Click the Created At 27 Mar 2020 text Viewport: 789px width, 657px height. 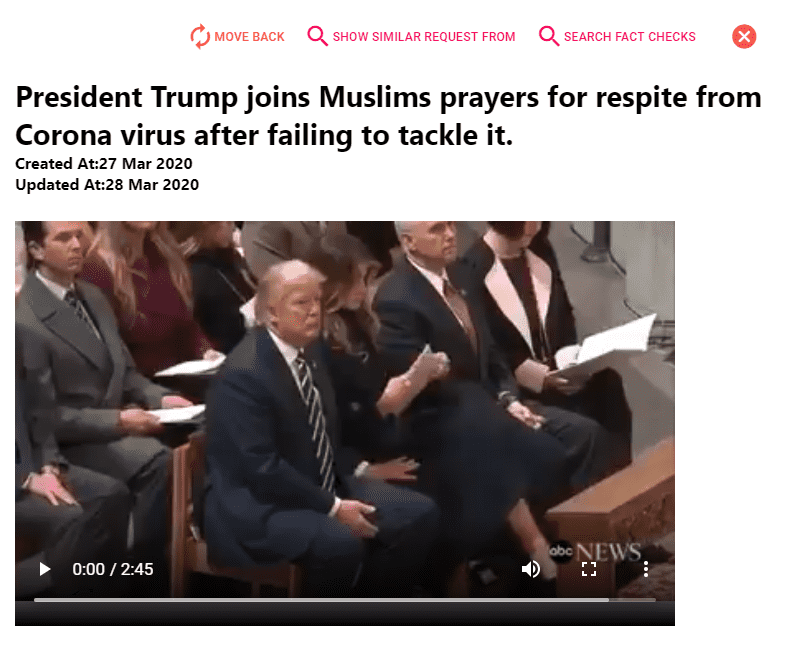point(104,163)
